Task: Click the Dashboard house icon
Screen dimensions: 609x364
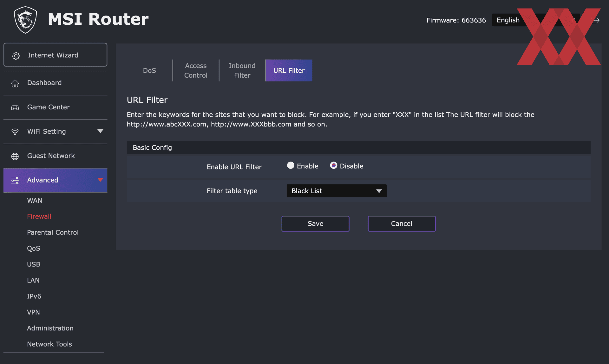Action: pyautogui.click(x=15, y=83)
